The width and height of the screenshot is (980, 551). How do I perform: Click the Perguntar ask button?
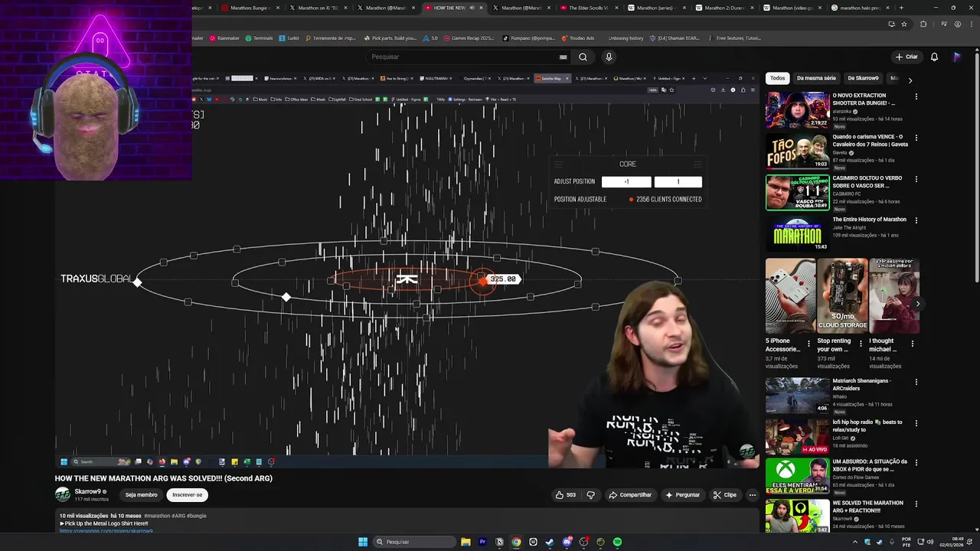point(683,495)
